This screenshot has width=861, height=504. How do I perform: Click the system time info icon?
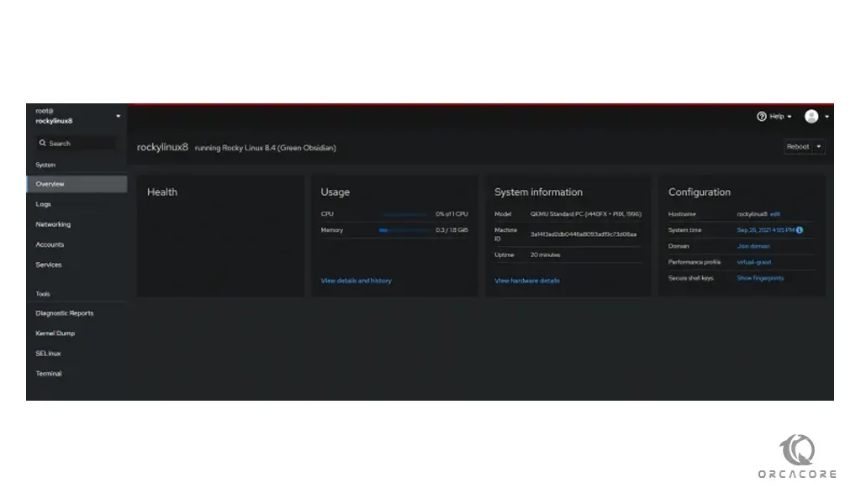tap(800, 230)
